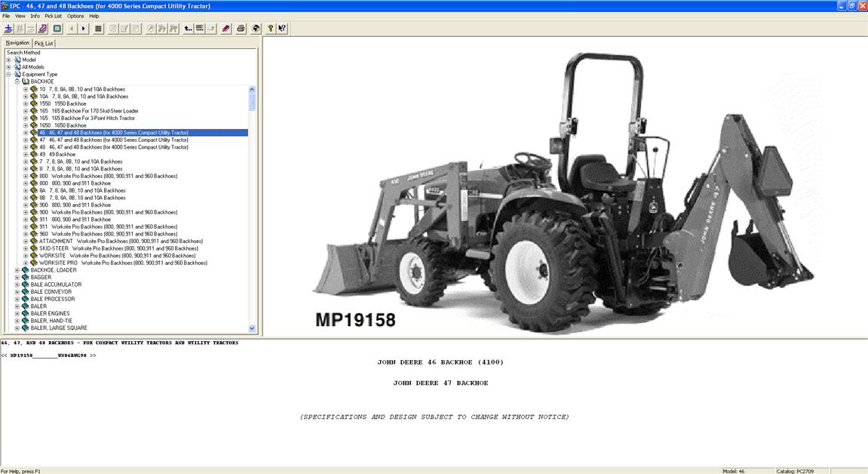
Task: Select the row starting with 48
Action: [113, 147]
